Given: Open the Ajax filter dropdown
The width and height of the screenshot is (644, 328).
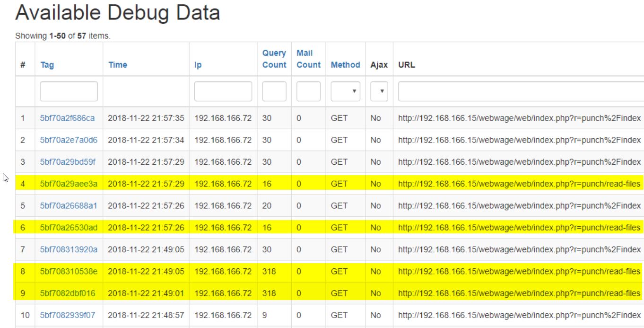Looking at the screenshot, I should pos(379,91).
